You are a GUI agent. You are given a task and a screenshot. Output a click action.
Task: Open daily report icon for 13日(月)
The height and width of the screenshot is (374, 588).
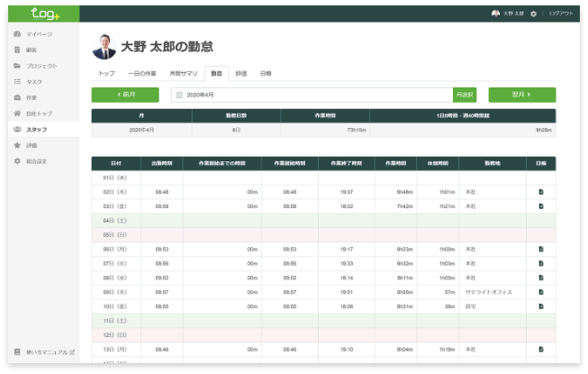(x=540, y=349)
